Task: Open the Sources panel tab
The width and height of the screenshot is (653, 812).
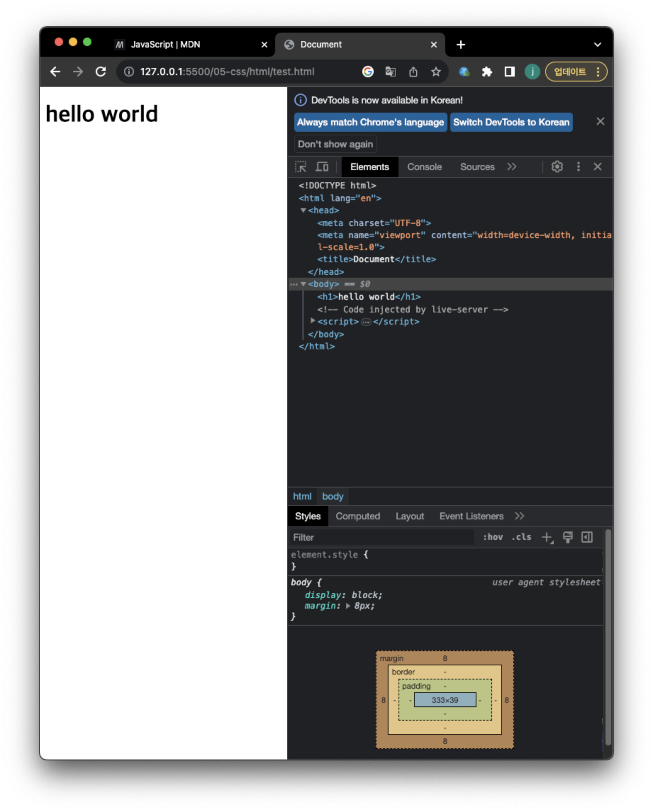Action: coord(477,167)
